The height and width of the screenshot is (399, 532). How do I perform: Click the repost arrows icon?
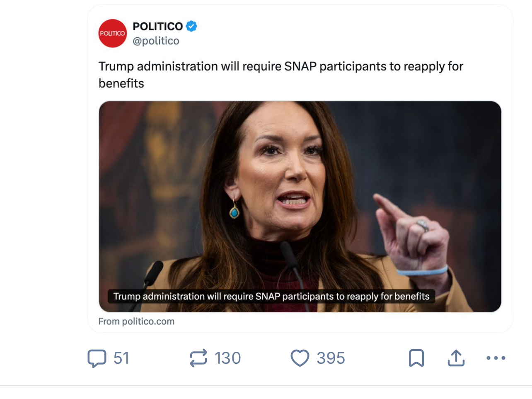[x=198, y=358]
